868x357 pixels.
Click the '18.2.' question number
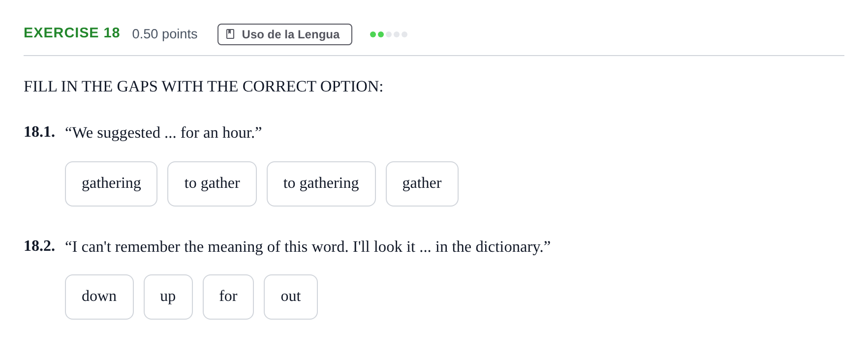(39, 246)
